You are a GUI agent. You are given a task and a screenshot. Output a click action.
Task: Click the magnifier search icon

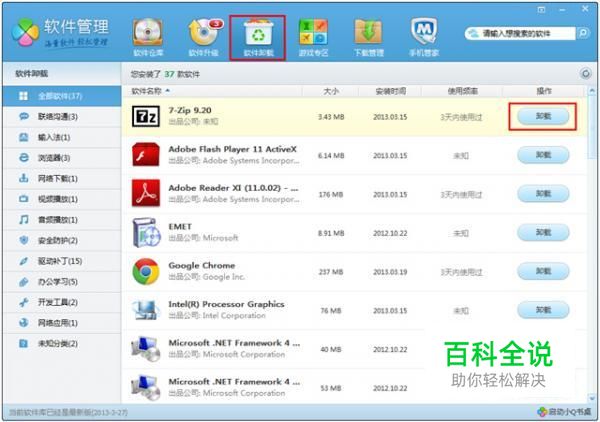click(583, 33)
